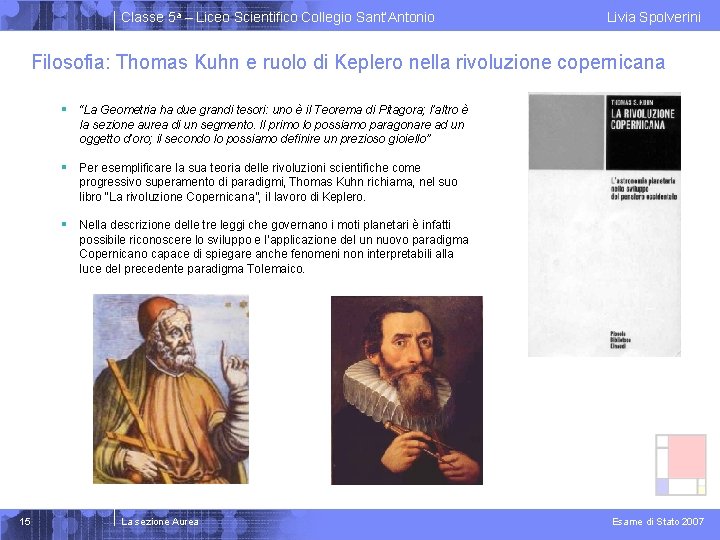Click the slide title about Thomas Kuhn
The height and width of the screenshot is (540, 720).
coord(348,62)
